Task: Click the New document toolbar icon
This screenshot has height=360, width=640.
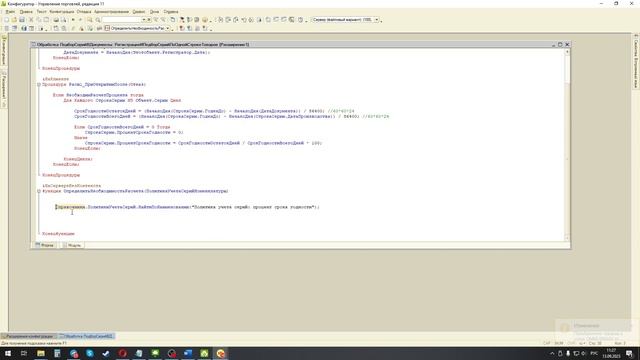Action: (x=6, y=20)
